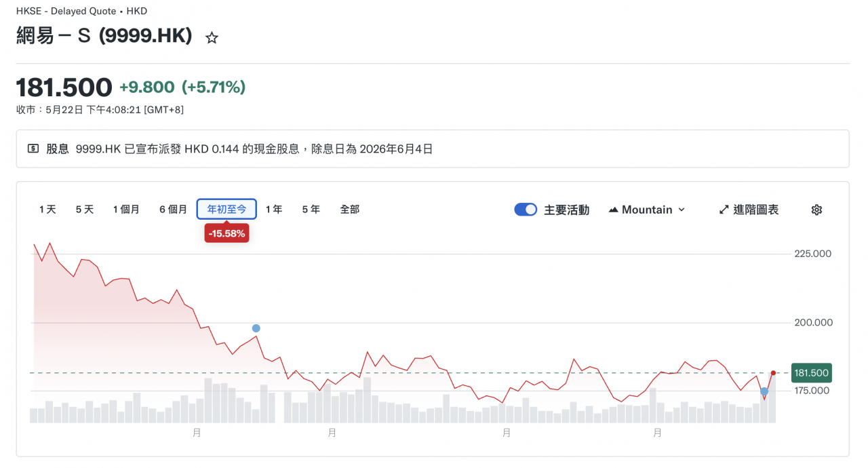Viewport: 868px width, 468px height.
Task: Click the blue event marker near 175.000
Action: pos(764,391)
